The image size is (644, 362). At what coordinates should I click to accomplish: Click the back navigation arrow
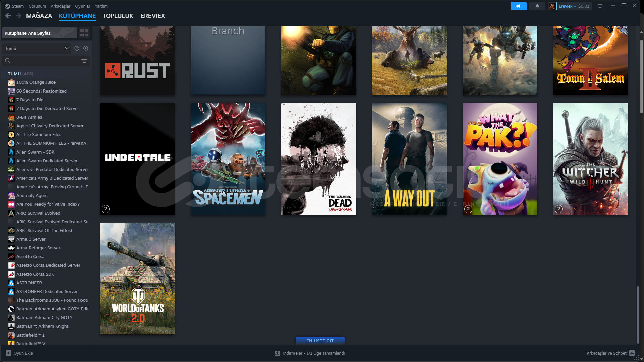tap(8, 16)
